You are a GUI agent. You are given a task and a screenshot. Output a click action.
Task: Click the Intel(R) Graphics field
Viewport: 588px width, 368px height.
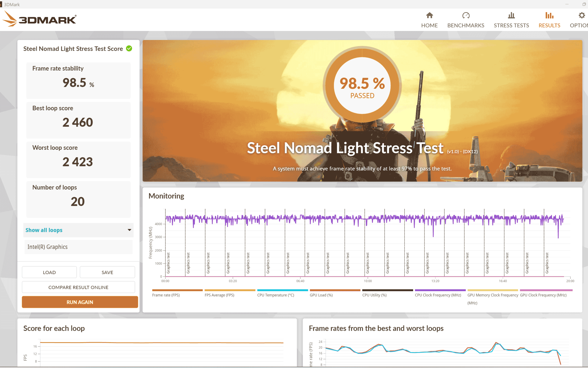(x=78, y=247)
